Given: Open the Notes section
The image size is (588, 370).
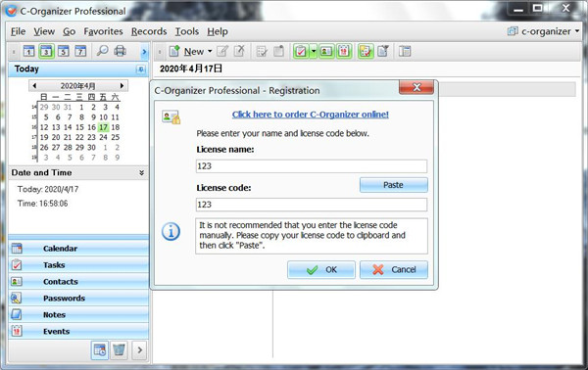Looking at the screenshot, I should 78,314.
